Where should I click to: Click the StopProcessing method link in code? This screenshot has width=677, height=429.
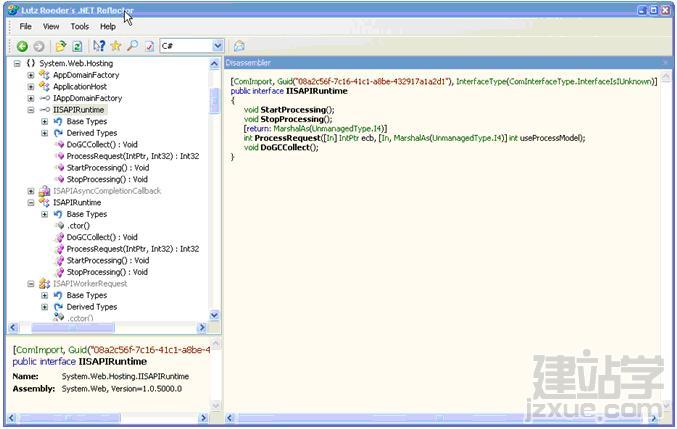(x=292, y=120)
